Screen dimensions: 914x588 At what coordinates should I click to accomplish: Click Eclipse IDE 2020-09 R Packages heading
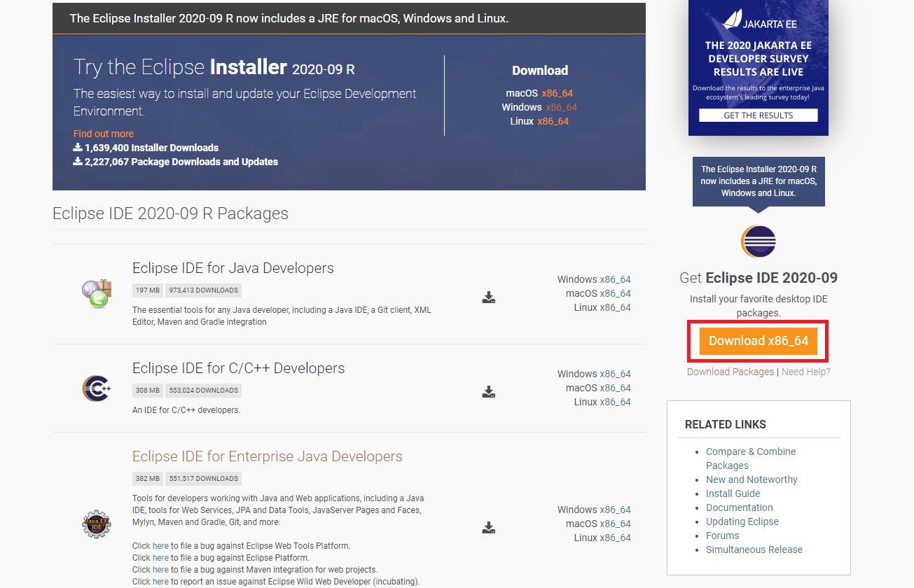(170, 213)
